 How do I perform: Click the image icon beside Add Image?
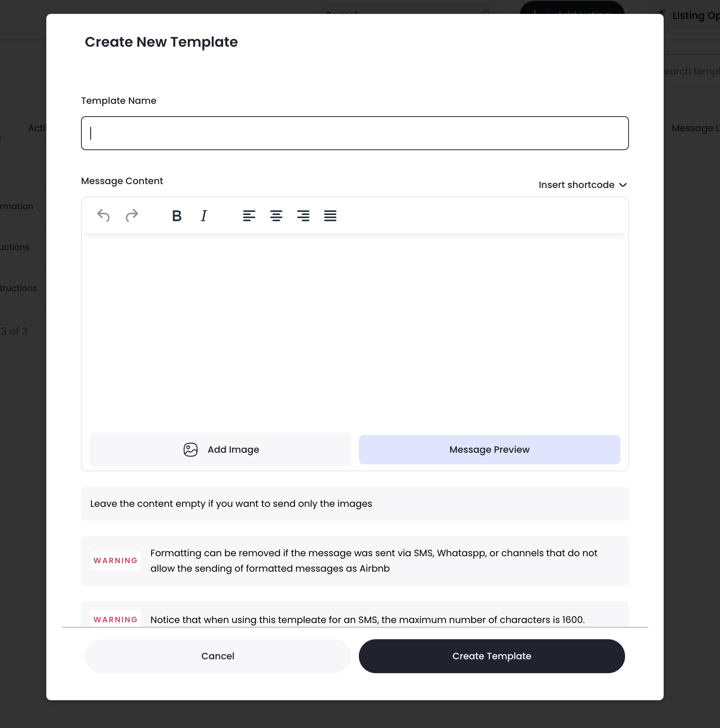coord(191,450)
